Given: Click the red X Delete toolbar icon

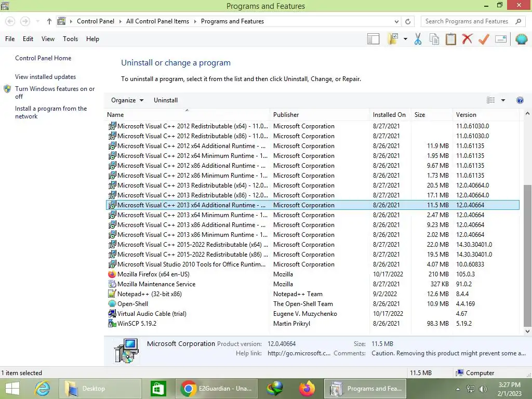Looking at the screenshot, I should click(467, 39).
